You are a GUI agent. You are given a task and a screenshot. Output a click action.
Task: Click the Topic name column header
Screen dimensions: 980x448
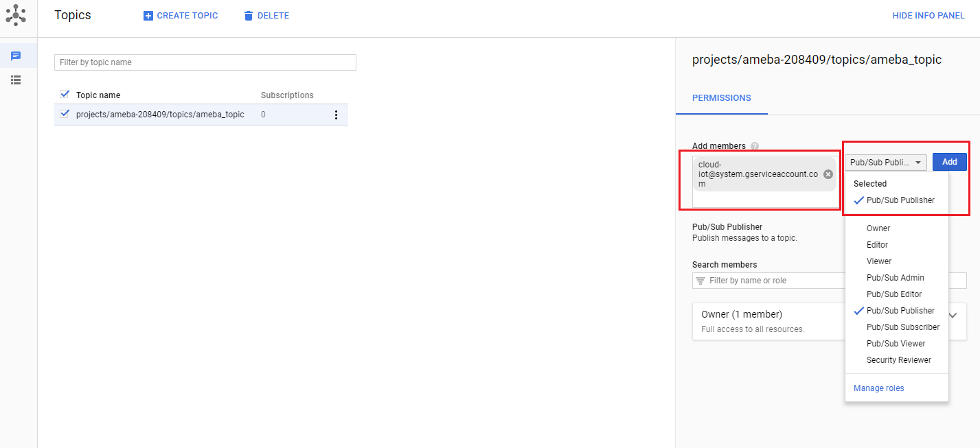click(98, 95)
